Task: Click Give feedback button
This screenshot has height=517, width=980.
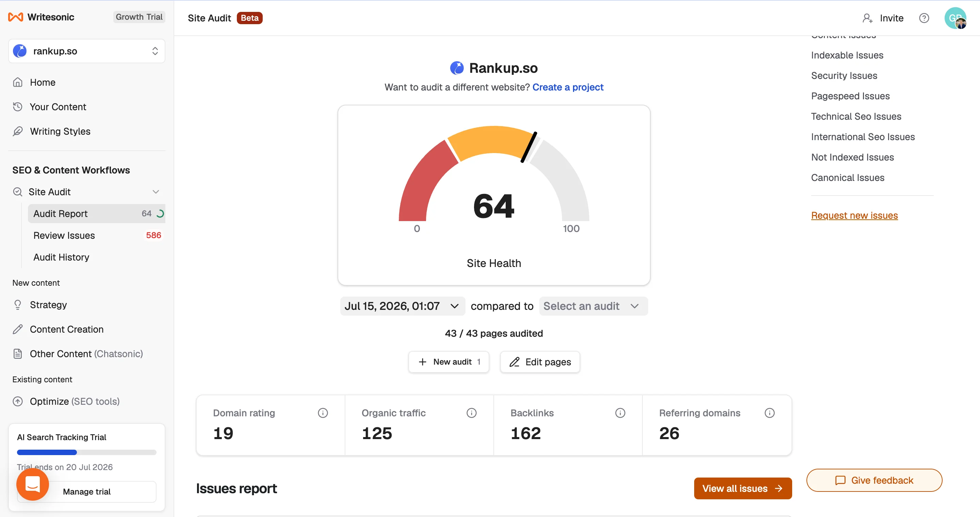Action: point(874,481)
